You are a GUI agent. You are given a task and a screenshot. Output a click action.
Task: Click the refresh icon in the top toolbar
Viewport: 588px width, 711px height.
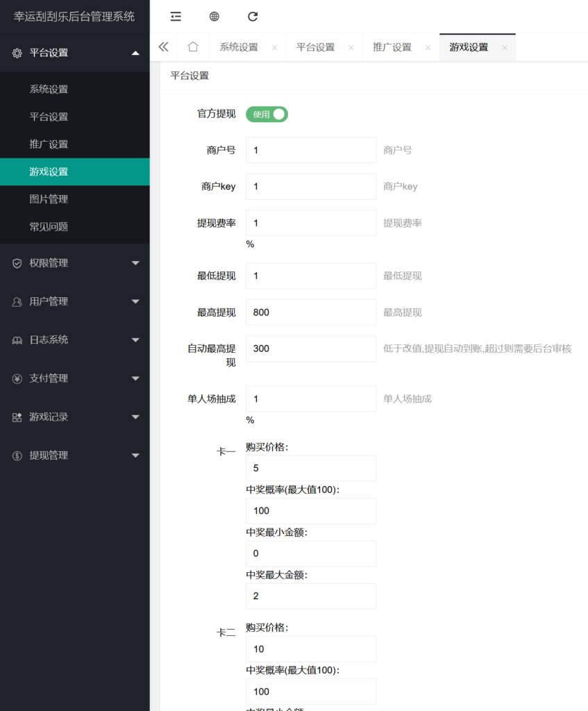click(253, 16)
